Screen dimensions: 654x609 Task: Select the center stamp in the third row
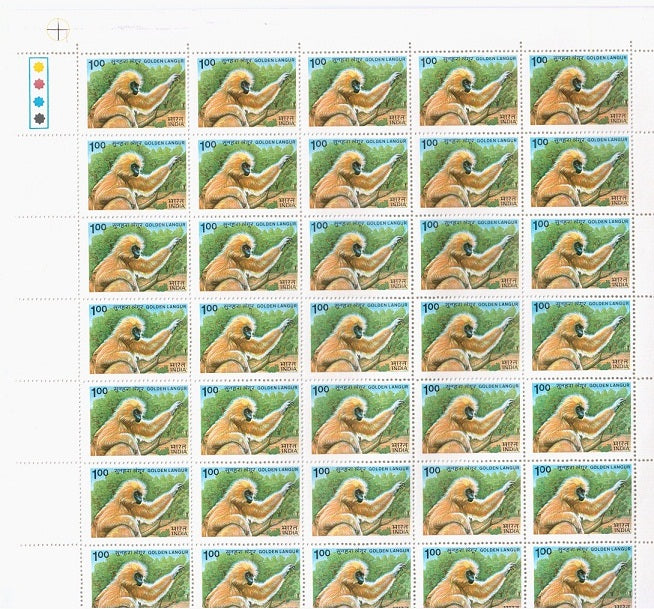coord(358,255)
